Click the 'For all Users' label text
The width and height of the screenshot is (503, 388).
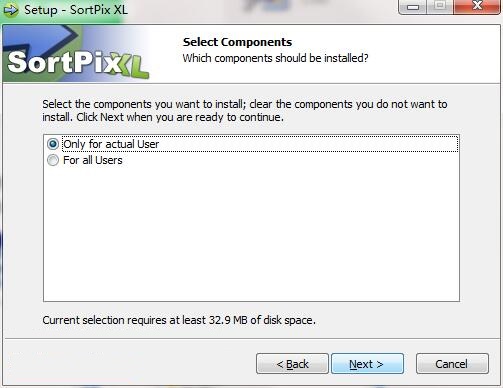tap(93, 160)
